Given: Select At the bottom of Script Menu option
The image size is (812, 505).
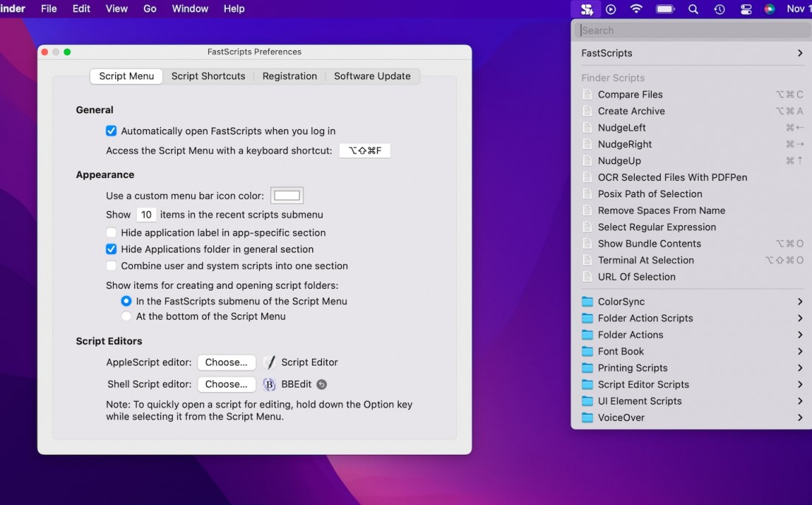Looking at the screenshot, I should click(126, 316).
